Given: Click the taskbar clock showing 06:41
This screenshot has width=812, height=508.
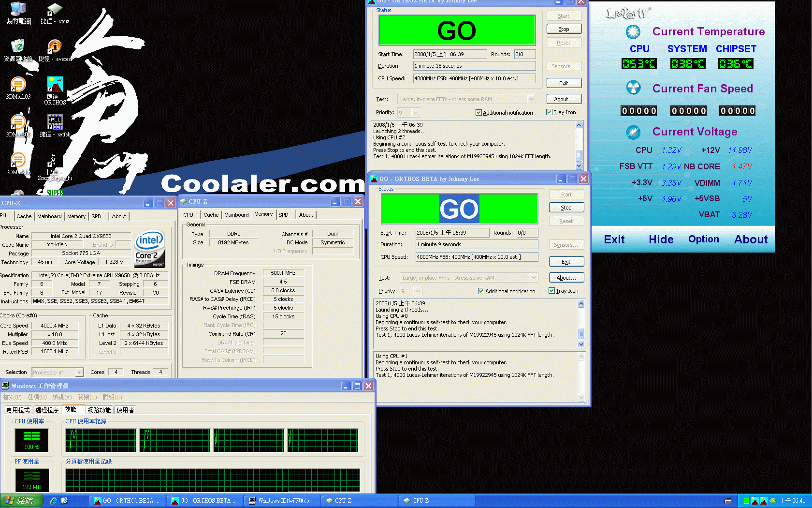Looking at the screenshot, I should (x=792, y=501).
